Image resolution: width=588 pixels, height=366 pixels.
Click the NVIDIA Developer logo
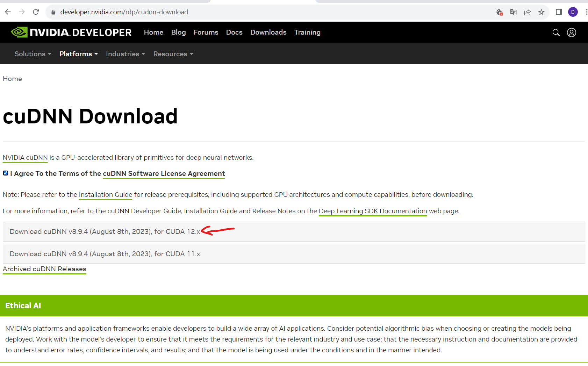(x=71, y=33)
